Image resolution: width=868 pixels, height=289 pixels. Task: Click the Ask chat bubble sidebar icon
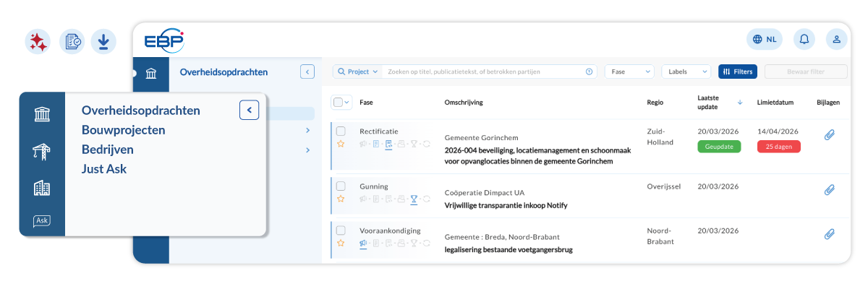coord(42,221)
